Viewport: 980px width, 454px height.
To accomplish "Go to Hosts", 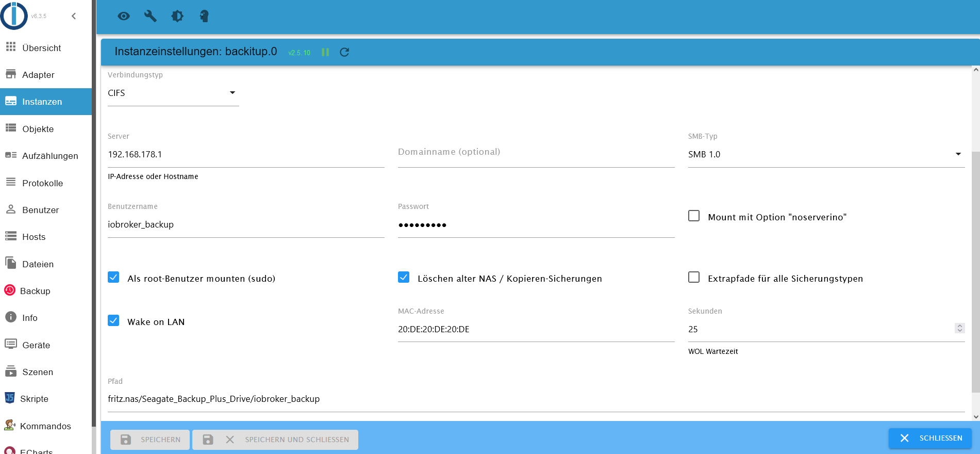I will coord(46,237).
